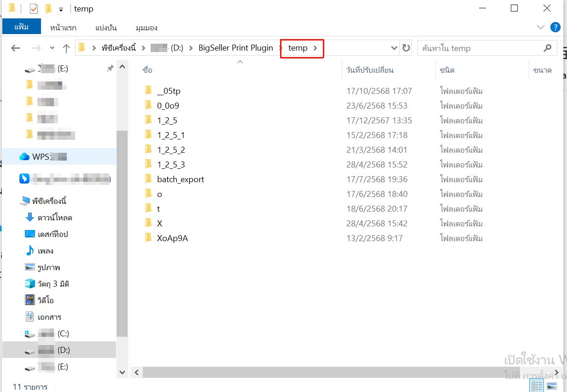Click the search magnifier icon
This screenshot has height=392, width=567.
coord(547,48)
